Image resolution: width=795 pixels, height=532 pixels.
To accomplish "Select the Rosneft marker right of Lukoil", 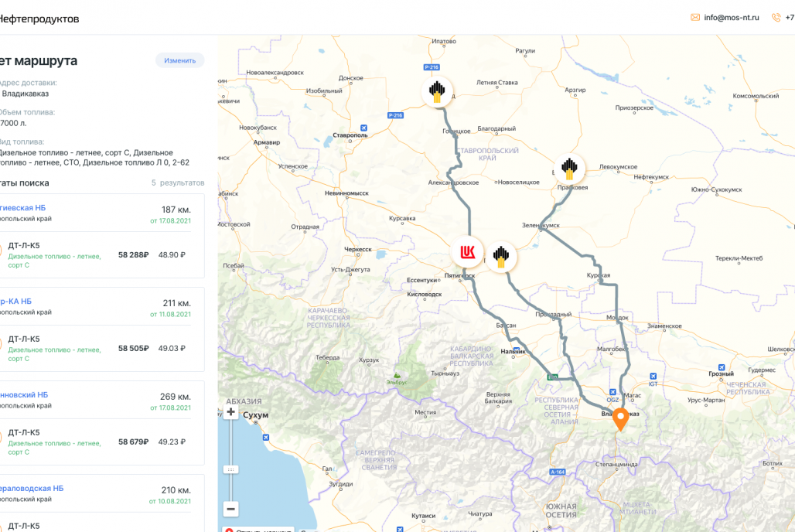I will 501,253.
